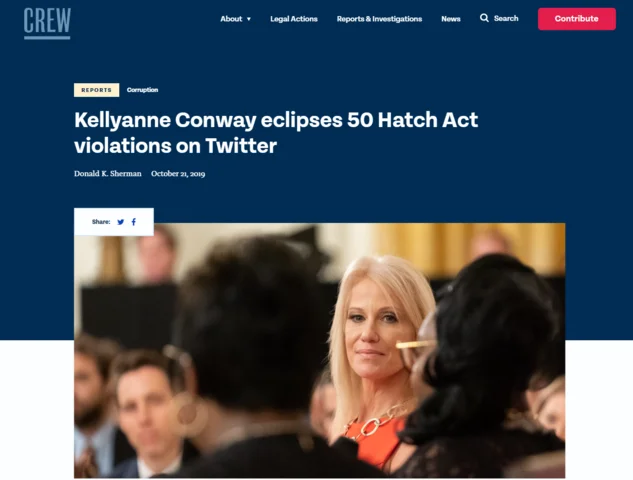Click the search magnifier icon

tap(484, 18)
